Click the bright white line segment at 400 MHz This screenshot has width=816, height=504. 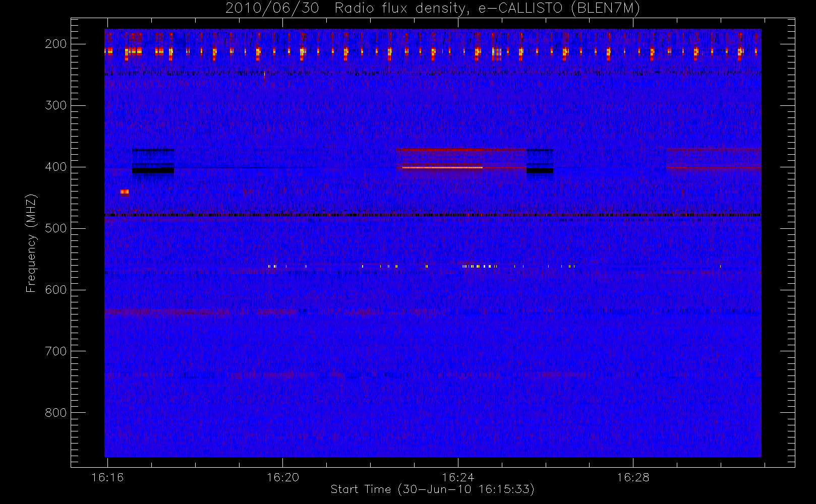point(442,167)
